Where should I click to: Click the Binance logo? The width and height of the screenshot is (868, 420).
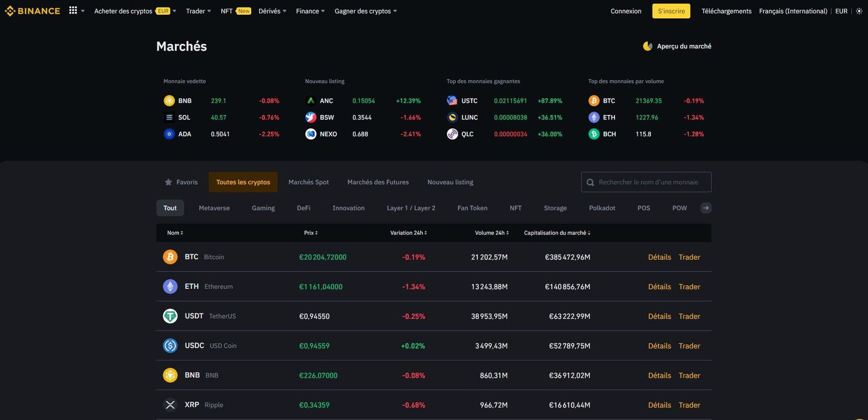33,11
